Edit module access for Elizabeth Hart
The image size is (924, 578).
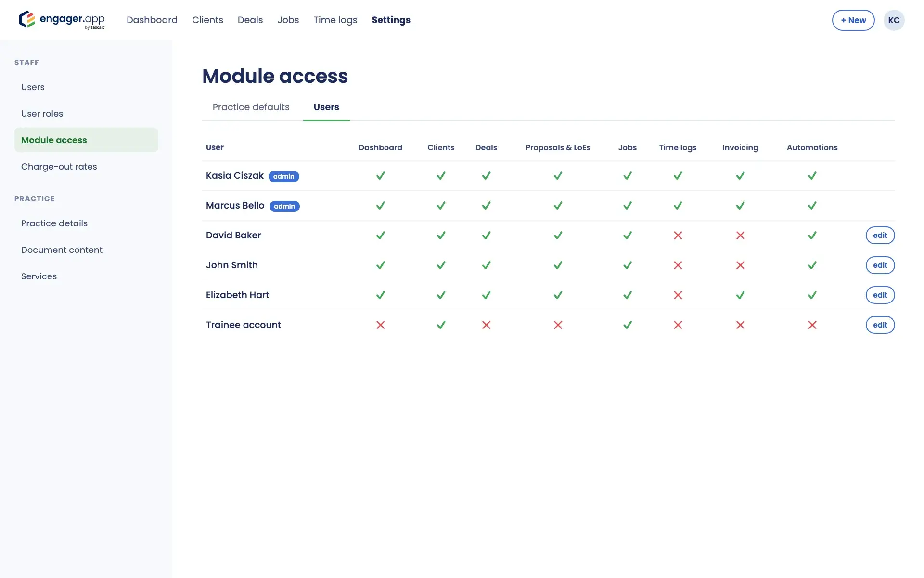click(x=880, y=295)
